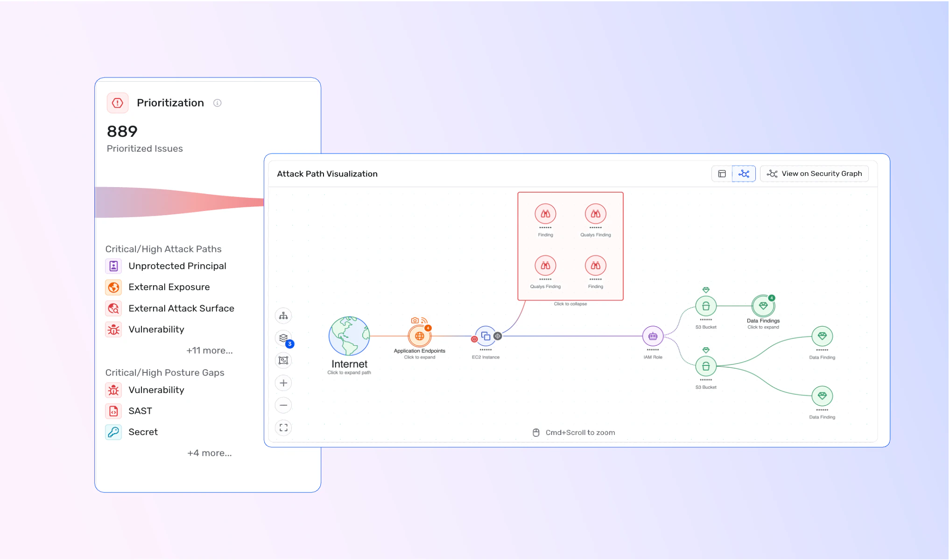This screenshot has width=950, height=560.
Task: Open View on Security Graph
Action: [815, 174]
